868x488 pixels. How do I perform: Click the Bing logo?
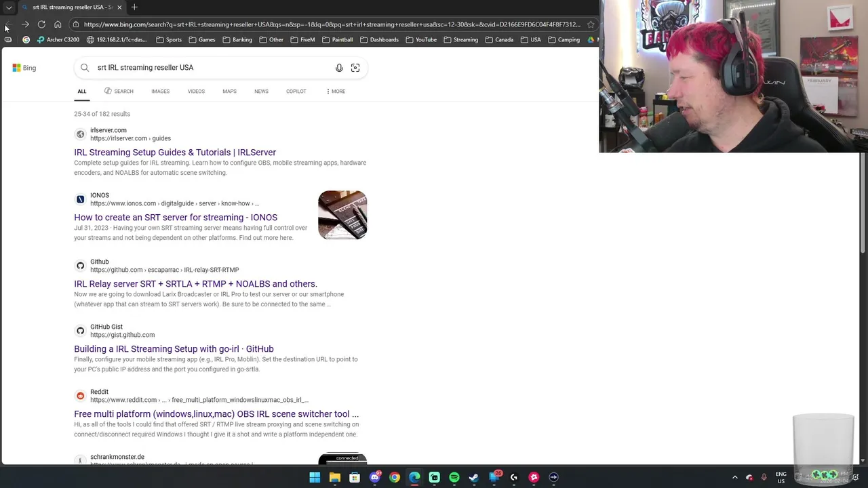[24, 68]
